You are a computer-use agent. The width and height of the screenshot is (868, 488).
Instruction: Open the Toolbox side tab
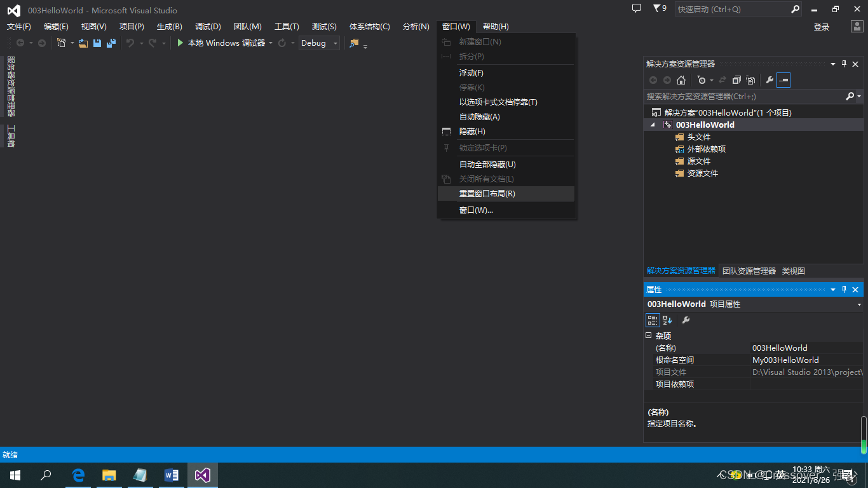[x=11, y=135]
